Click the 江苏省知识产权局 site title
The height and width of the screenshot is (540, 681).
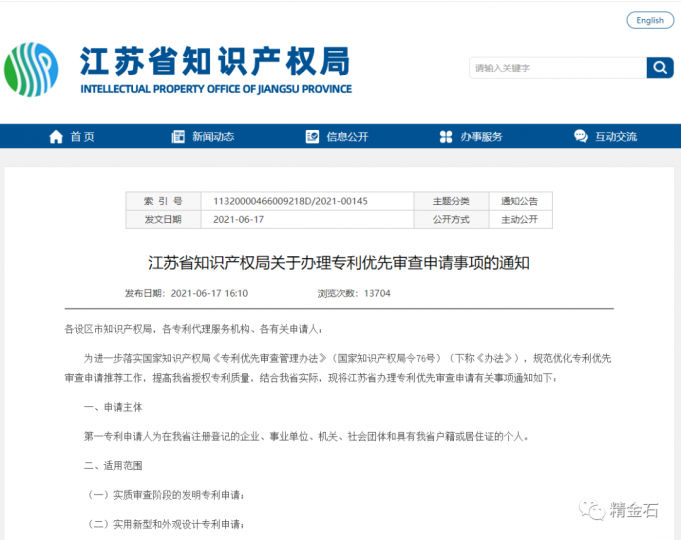(x=215, y=61)
